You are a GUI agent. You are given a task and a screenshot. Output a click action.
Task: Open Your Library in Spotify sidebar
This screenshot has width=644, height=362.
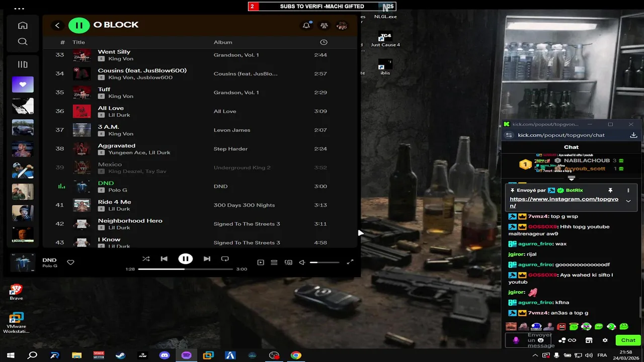coord(23,64)
